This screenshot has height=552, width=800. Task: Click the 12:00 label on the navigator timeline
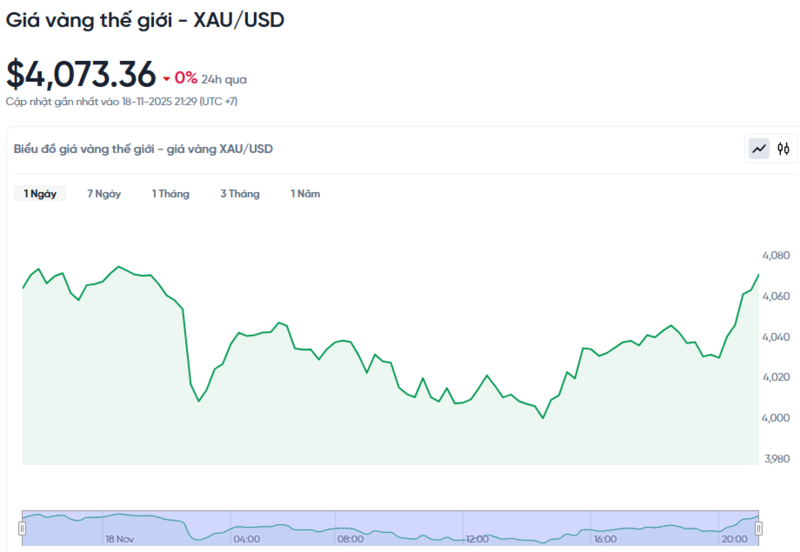(x=477, y=539)
